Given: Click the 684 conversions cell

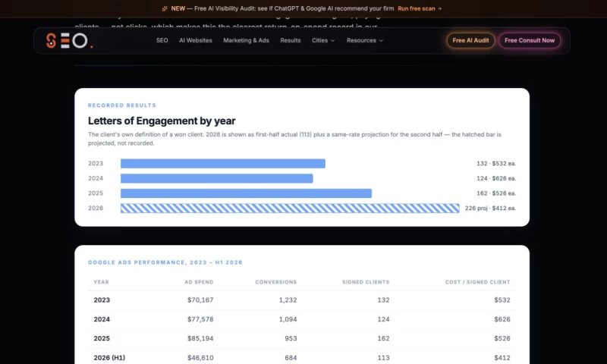Looking at the screenshot, I should (x=291, y=358).
